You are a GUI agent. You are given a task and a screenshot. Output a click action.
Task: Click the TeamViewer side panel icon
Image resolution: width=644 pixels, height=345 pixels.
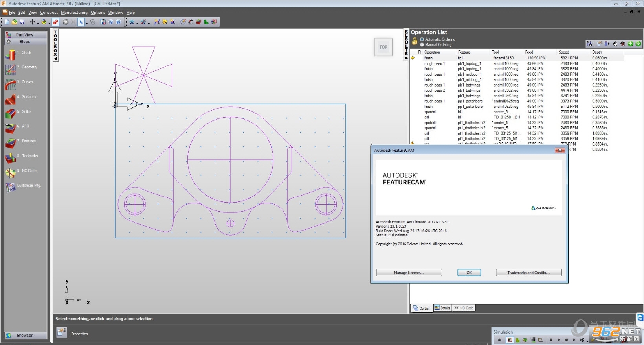click(640, 317)
